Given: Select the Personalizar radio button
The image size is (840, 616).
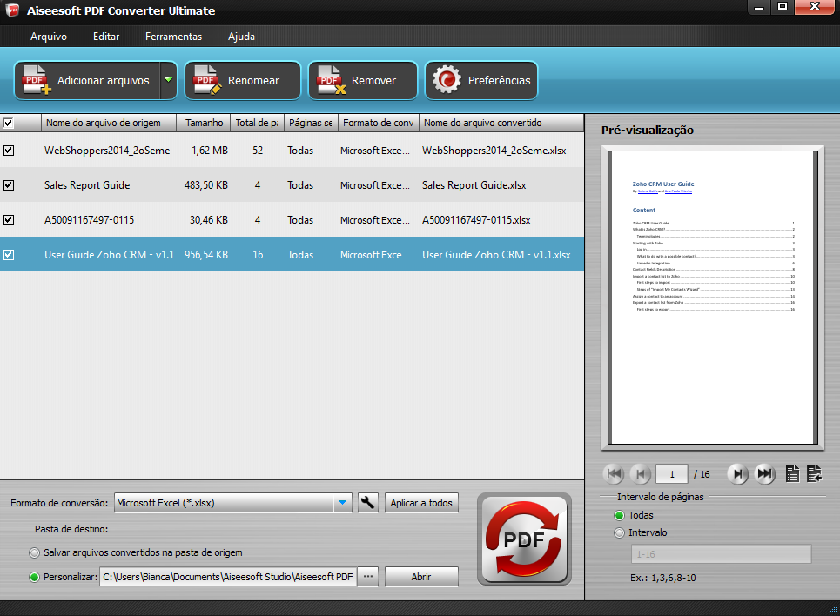Looking at the screenshot, I should point(35,577).
